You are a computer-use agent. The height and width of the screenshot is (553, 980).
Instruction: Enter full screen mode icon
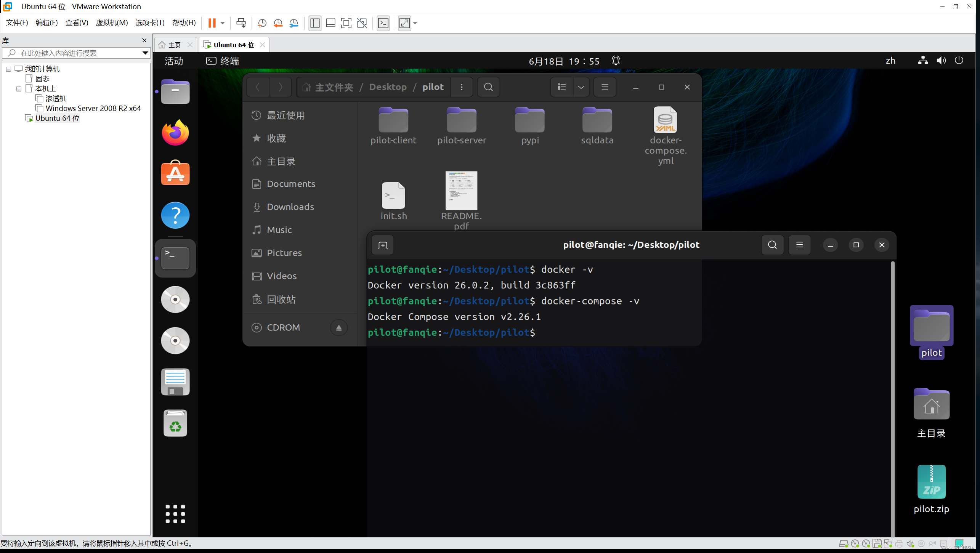[346, 23]
